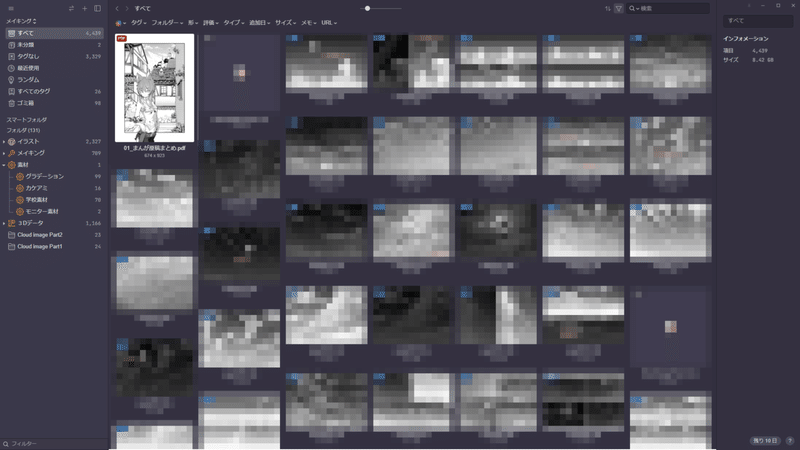Open the search magnifier options dropdown

(634, 9)
